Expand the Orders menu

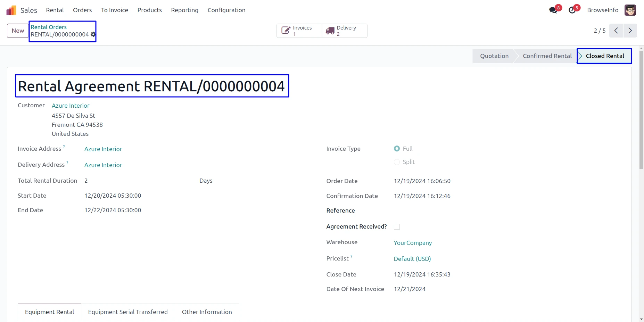coord(82,10)
